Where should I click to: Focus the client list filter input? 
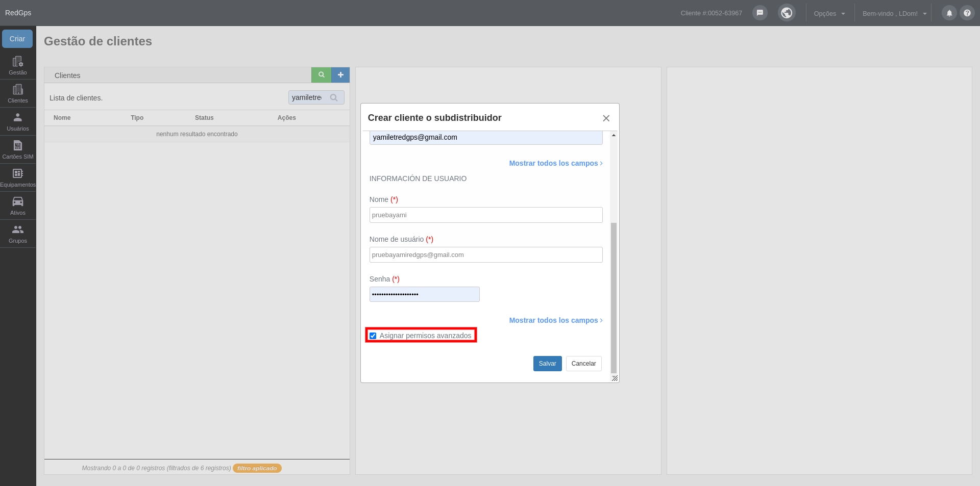point(316,97)
